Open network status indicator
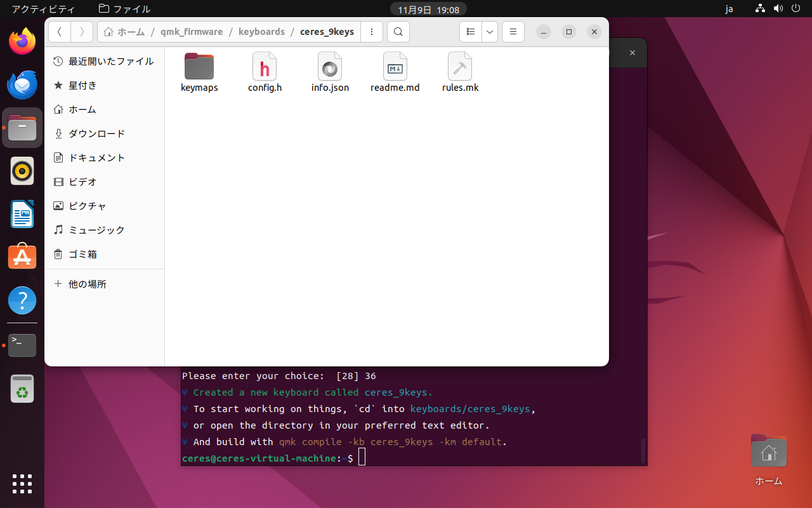 tap(761, 9)
